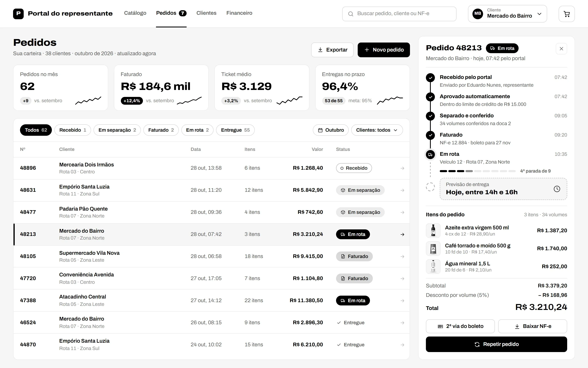
Task: Switch to the Clientes tab
Action: coord(206,13)
